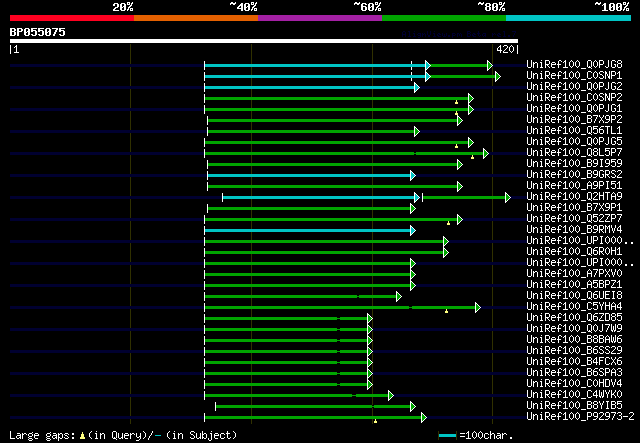Image resolution: width=640 pixels, height=443 pixels.
Task: Choose the UniRef100_Q52ZP7 subject name
Action: click(x=574, y=218)
